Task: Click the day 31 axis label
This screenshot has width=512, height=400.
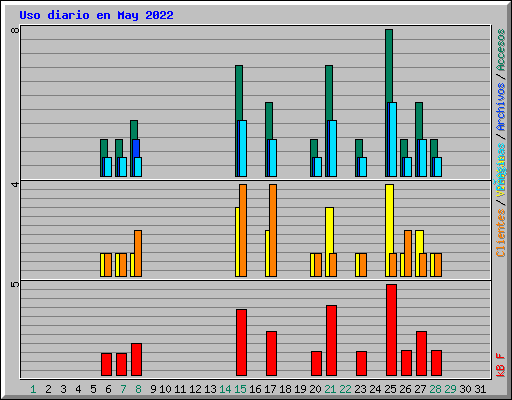Action: tap(480, 389)
